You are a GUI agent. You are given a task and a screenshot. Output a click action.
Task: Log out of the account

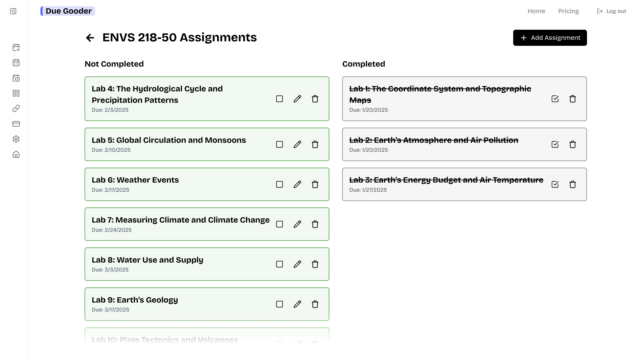612,11
